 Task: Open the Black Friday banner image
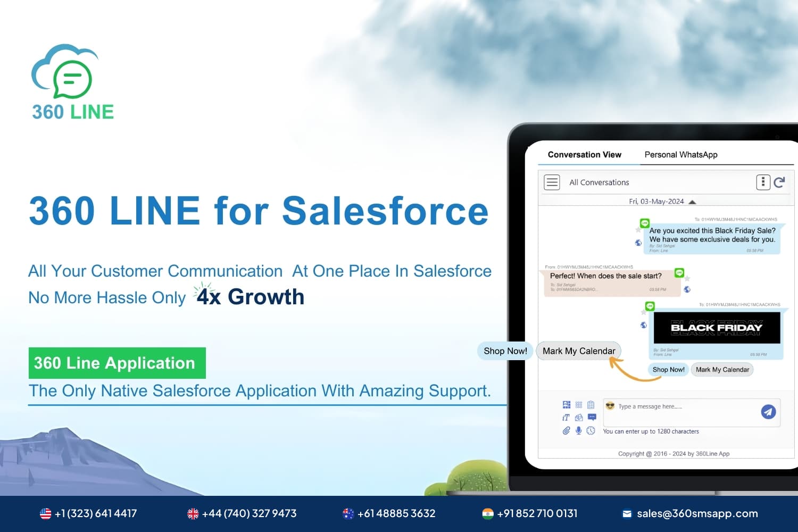(x=717, y=328)
